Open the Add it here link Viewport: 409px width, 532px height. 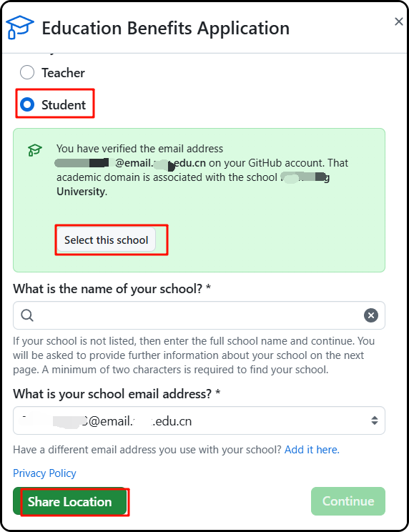click(x=312, y=450)
